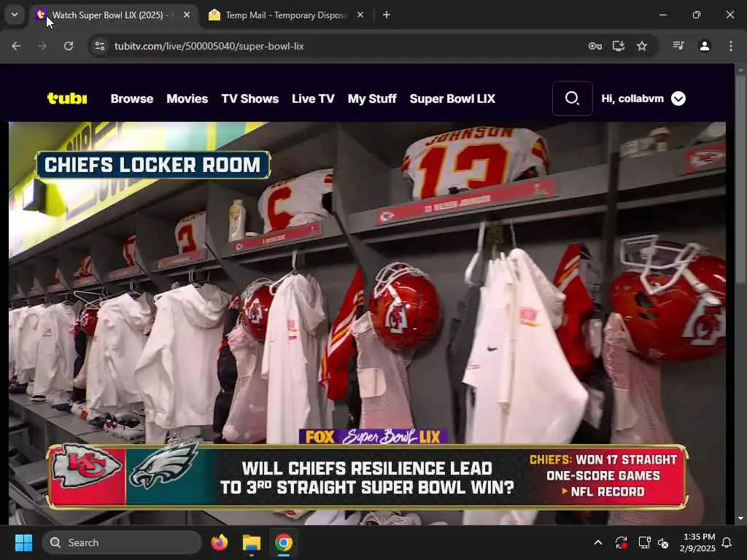
Task: View site information icon in address bar
Action: tap(99, 46)
